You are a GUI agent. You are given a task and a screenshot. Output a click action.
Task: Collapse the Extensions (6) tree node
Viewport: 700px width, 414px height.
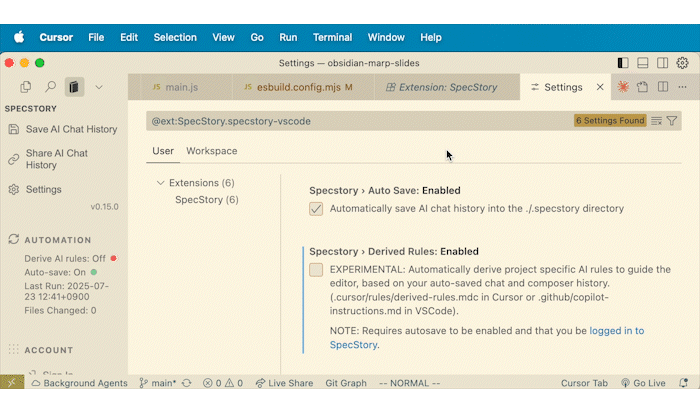click(x=160, y=183)
